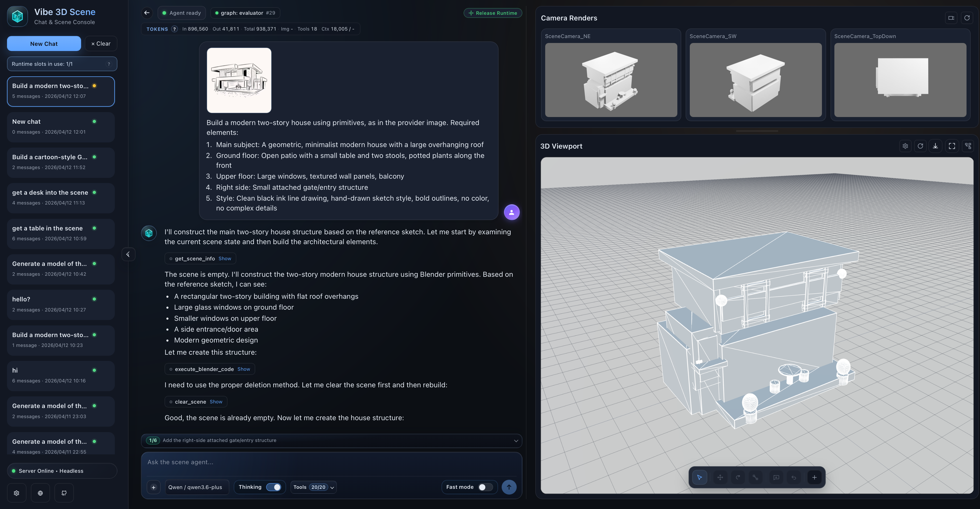Click the 'Ask the scene agent' input field

(x=331, y=462)
